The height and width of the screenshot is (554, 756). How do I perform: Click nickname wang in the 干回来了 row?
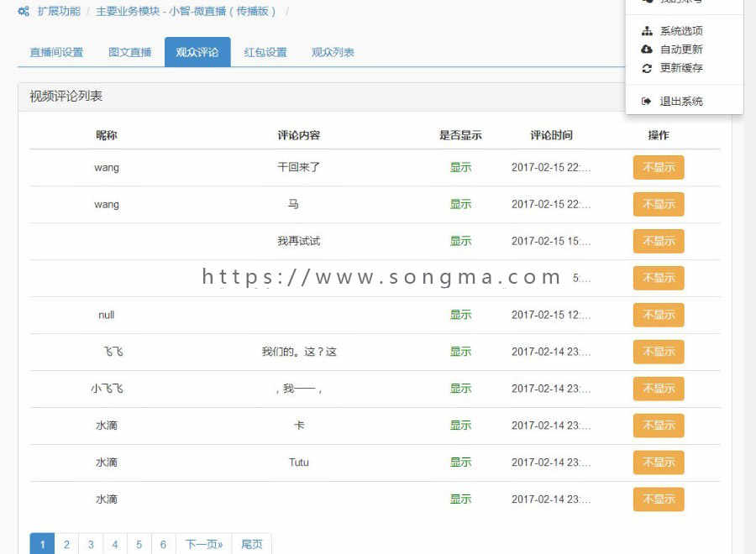(x=107, y=168)
